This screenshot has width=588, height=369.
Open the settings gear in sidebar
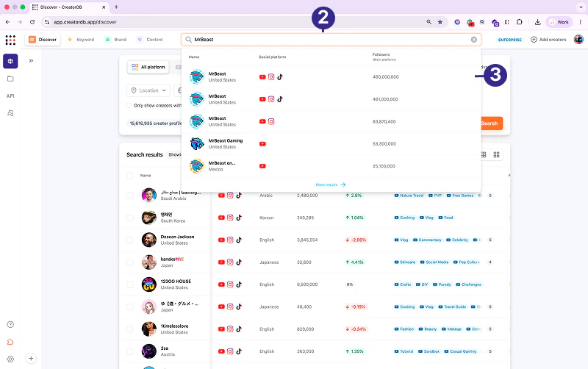pos(10,359)
